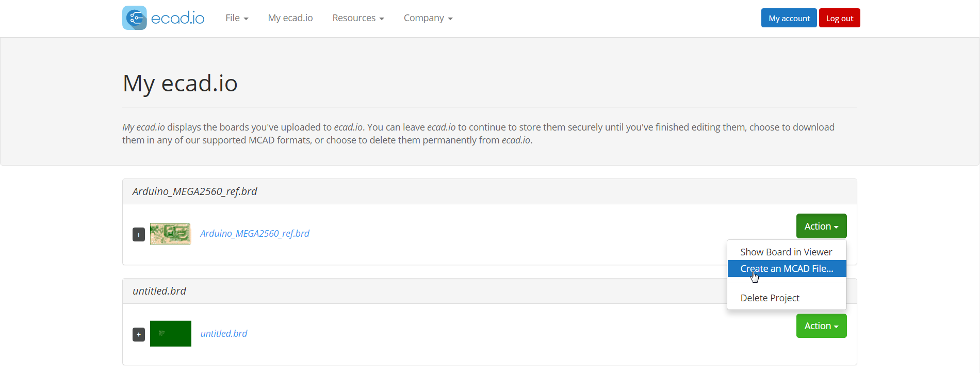Screen dimensions: 980x373
Task: Choose Create an MCAD File option
Action: point(787,269)
